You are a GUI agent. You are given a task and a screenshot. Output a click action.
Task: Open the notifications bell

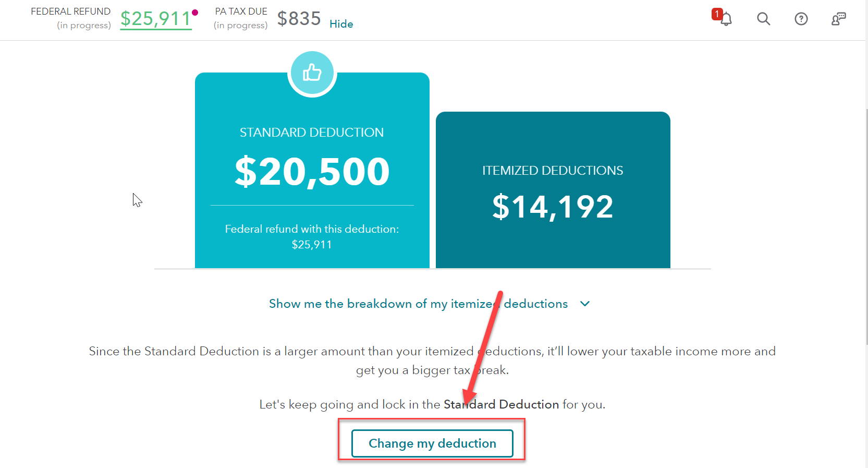point(726,20)
